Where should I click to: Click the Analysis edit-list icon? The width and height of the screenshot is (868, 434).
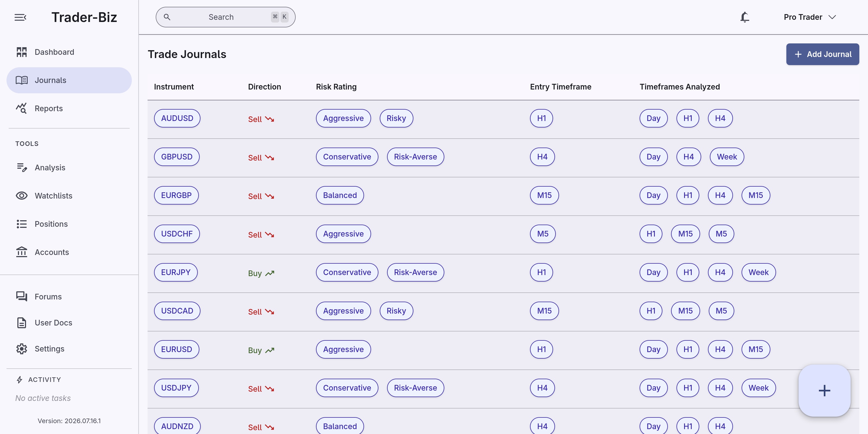coord(22,167)
